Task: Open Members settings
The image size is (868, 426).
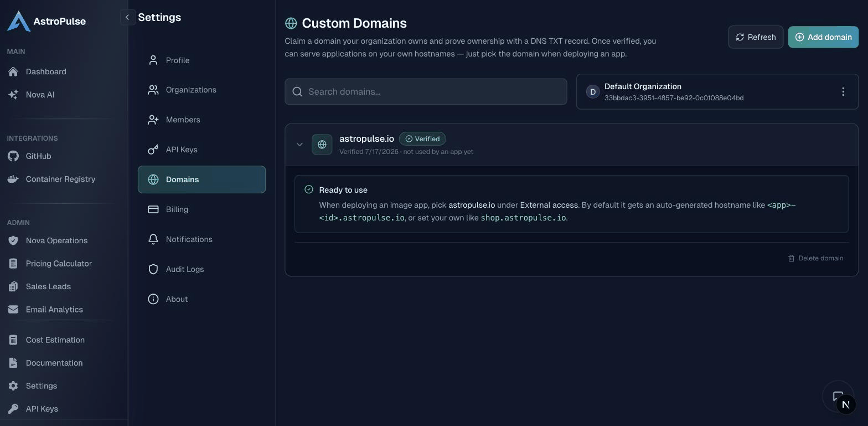Action: pos(201,120)
